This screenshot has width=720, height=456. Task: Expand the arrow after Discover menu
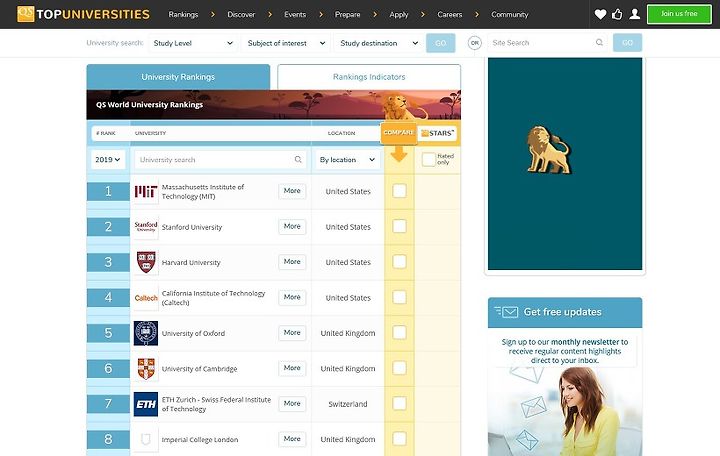pyautogui.click(x=270, y=15)
